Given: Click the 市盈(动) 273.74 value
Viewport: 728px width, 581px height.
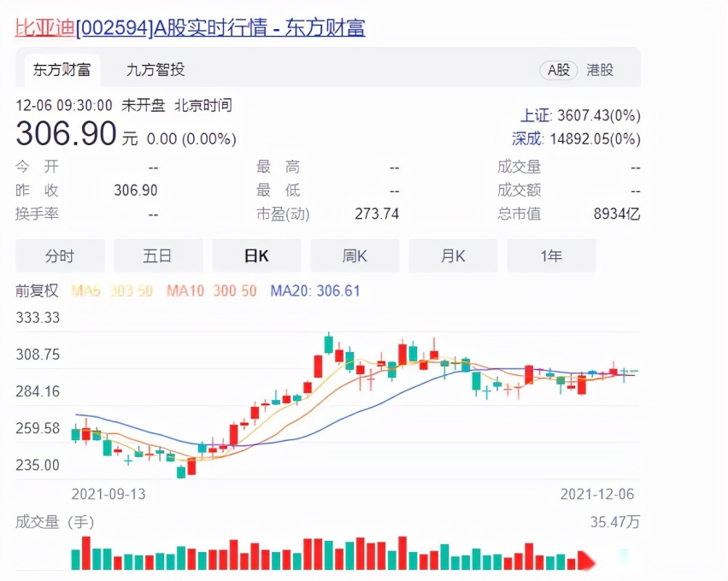Looking at the screenshot, I should (377, 214).
